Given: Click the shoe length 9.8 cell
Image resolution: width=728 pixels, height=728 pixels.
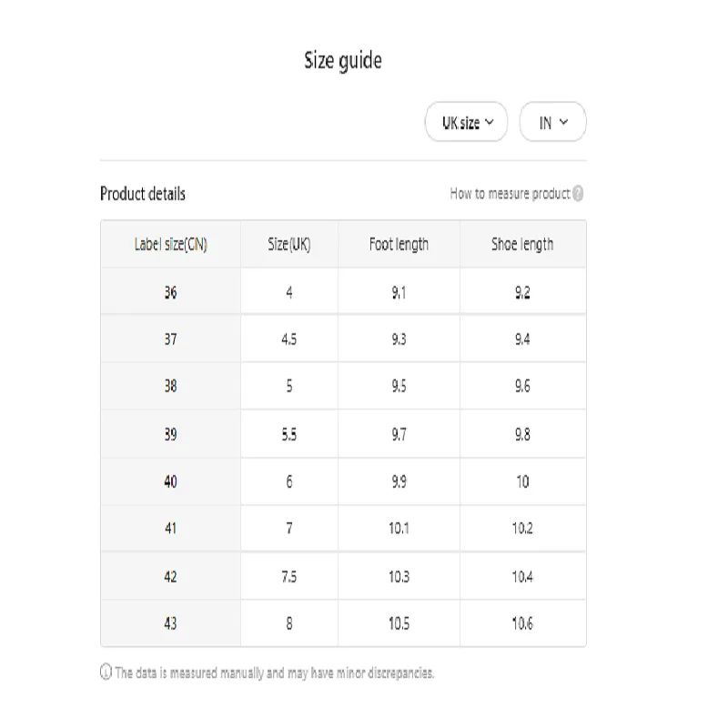Looking at the screenshot, I should point(522,434).
